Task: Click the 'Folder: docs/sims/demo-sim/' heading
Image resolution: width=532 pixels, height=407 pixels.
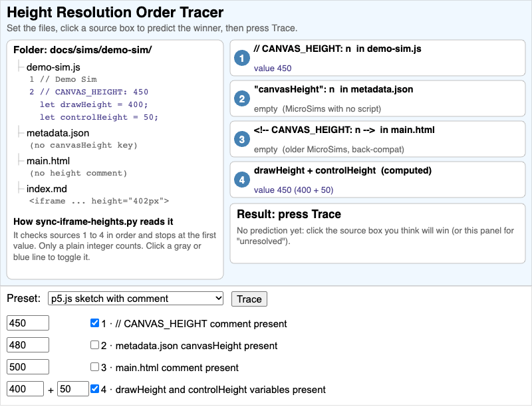Action: (82, 50)
